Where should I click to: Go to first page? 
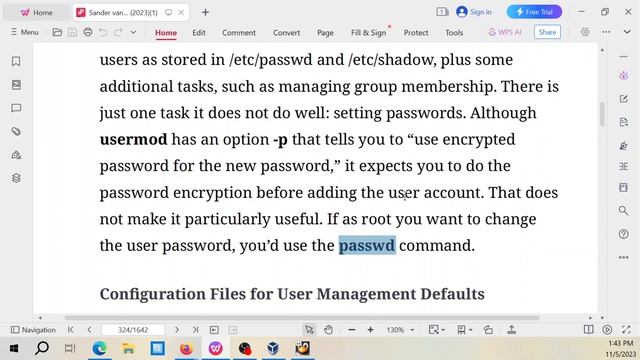click(71, 329)
